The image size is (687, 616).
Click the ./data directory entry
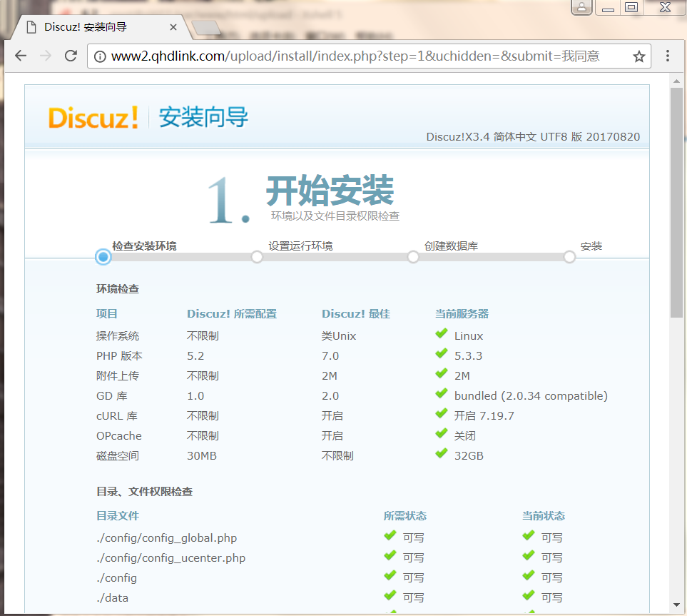[113, 598]
